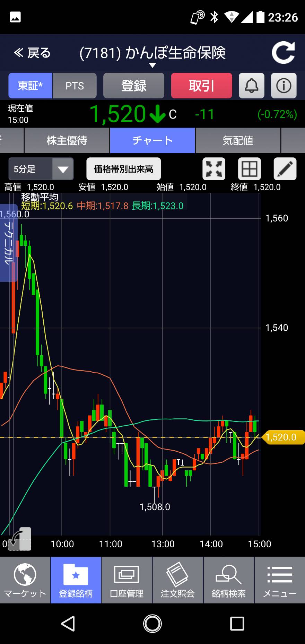Open 注文照会 order inquiry
Screen dimensions: 305x644
click(178, 580)
